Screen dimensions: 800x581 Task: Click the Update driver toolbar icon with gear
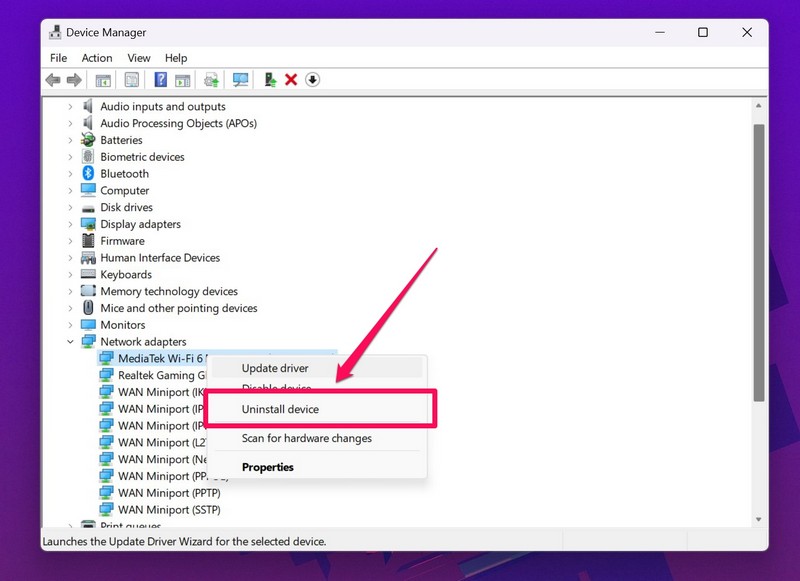click(x=211, y=80)
